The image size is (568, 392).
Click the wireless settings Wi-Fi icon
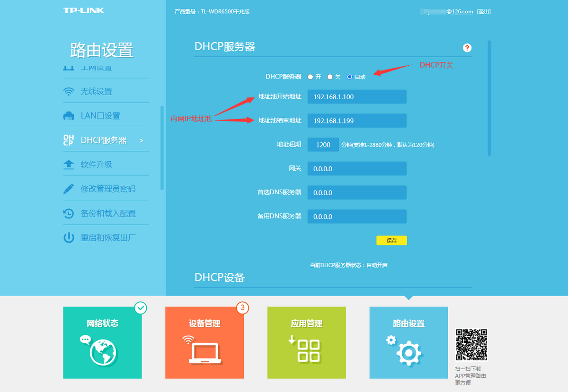pos(69,92)
